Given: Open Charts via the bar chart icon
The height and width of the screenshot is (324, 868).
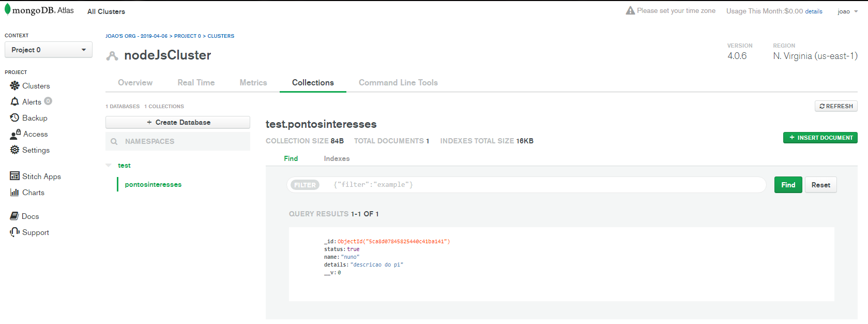Looking at the screenshot, I should click(14, 192).
